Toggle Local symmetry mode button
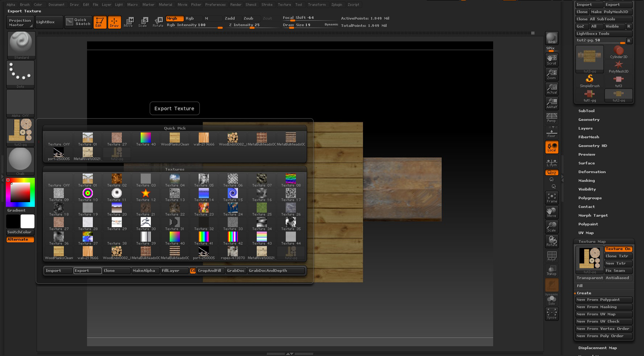 click(552, 147)
